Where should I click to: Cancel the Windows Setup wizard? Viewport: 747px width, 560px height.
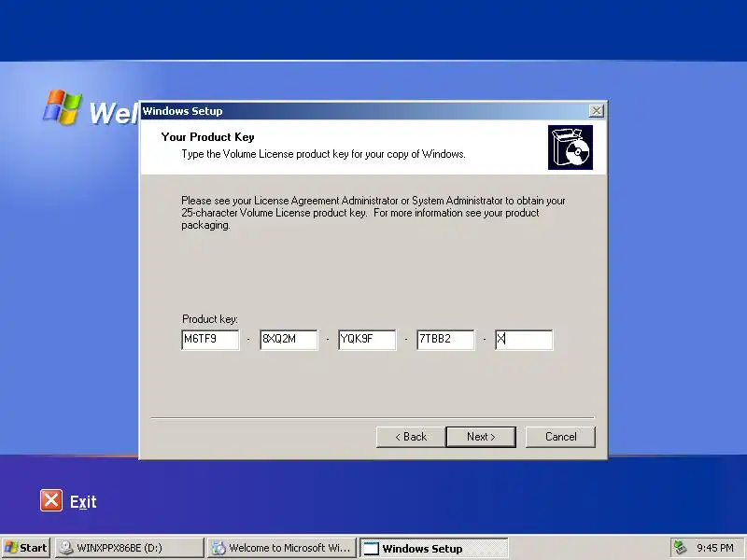pos(560,437)
